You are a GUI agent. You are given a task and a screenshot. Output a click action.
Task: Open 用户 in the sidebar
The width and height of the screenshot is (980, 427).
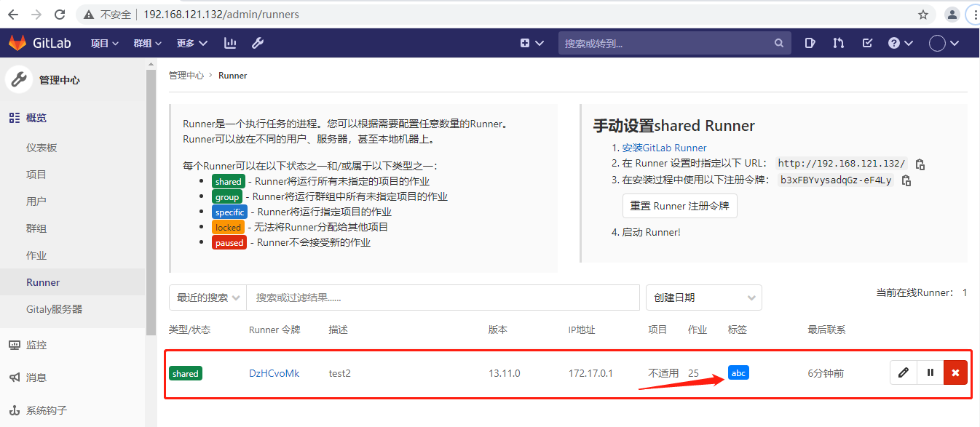[36, 201]
